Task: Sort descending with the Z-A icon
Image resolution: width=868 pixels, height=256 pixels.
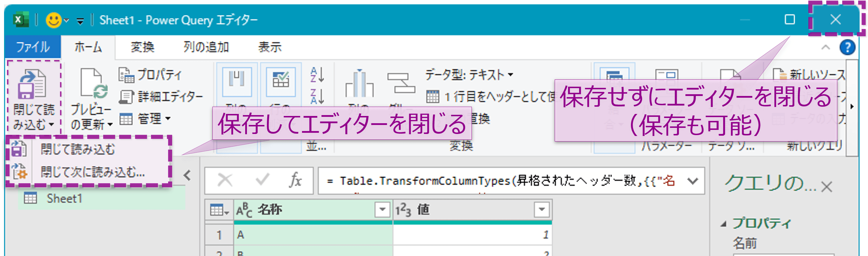Action: click(317, 97)
